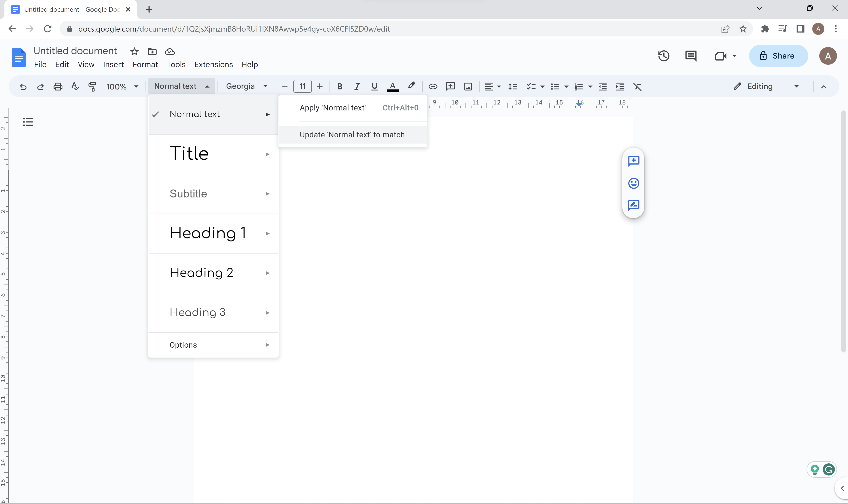Open the bulleted list options arrow
The height and width of the screenshot is (504, 848).
(566, 87)
